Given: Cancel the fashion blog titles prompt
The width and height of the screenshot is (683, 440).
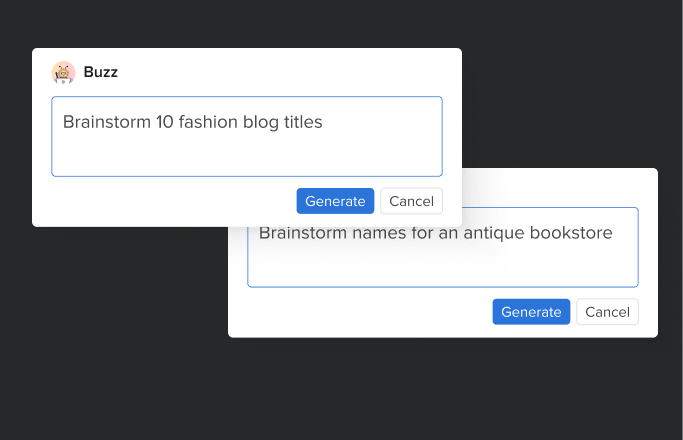Looking at the screenshot, I should (412, 201).
